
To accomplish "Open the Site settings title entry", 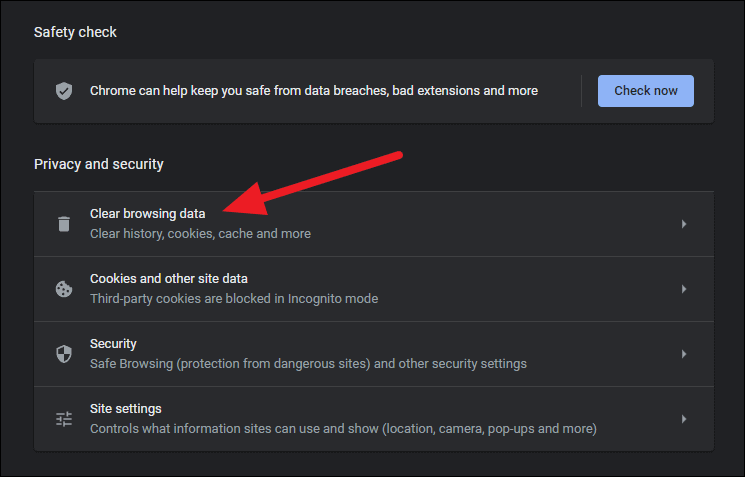I will [125, 409].
